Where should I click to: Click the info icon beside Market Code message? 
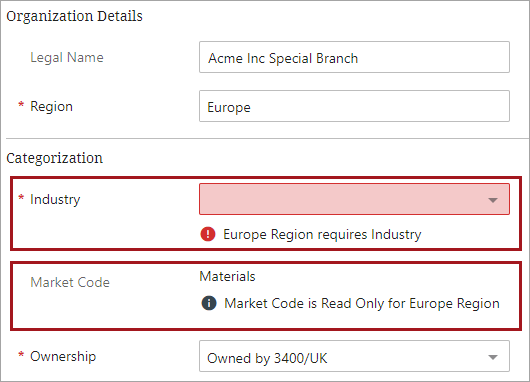click(209, 303)
